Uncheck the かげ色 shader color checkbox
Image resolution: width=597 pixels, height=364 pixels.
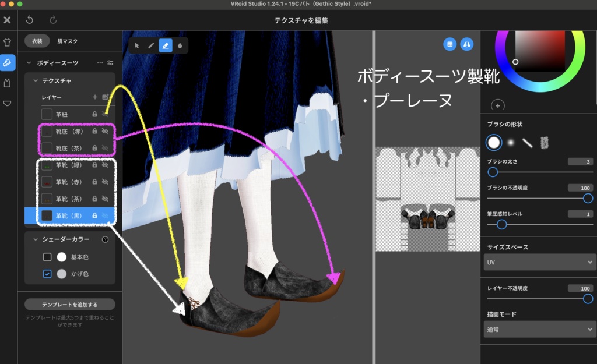[x=47, y=273]
